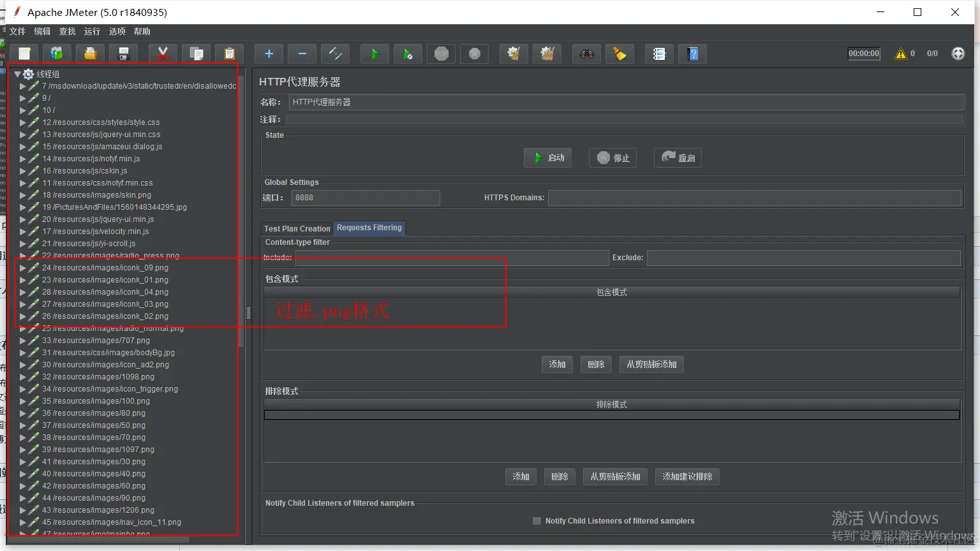The width and height of the screenshot is (980, 551).
Task: Create a new test plan from the toolbar
Action: point(25,54)
